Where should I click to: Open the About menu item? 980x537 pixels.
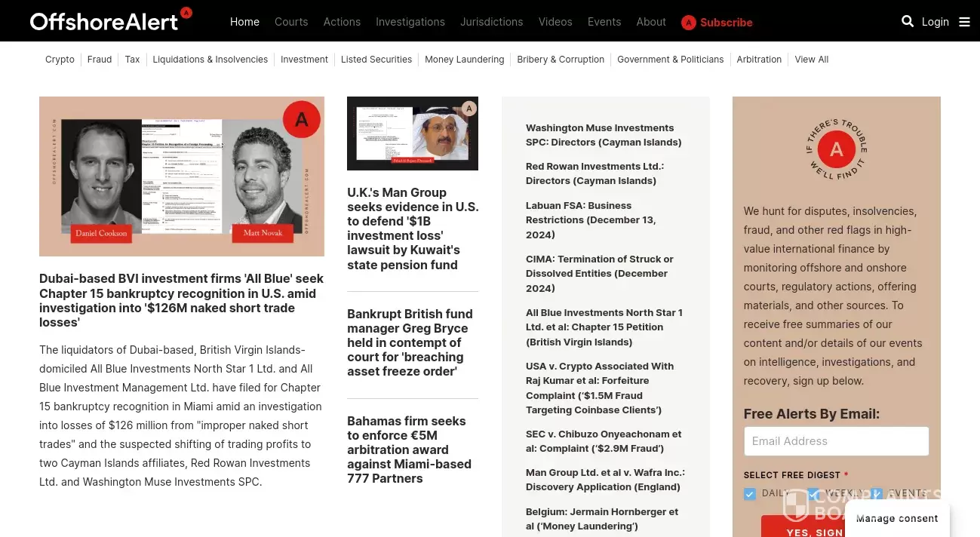[x=651, y=22]
